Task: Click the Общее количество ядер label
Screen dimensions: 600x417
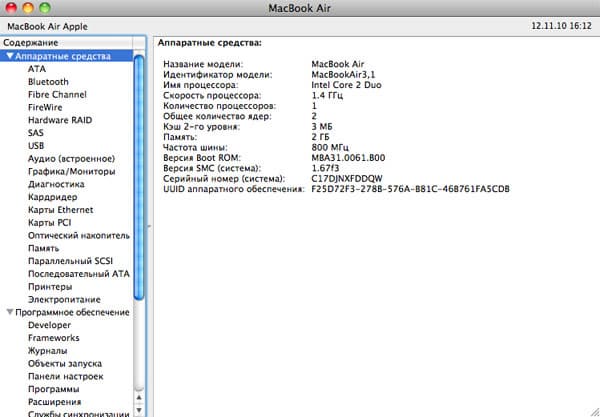Action: coord(217,116)
